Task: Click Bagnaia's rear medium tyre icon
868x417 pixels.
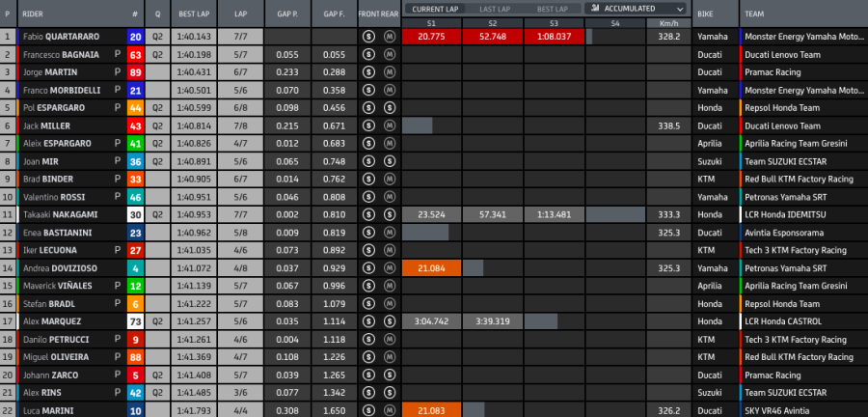Action: coord(389,54)
